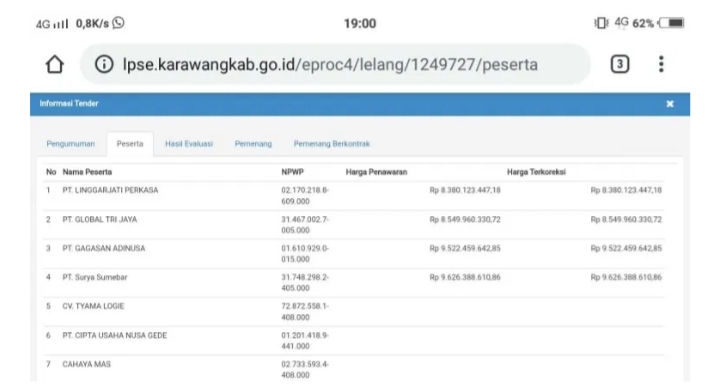Open the Hasil Evaluasi tab
This screenshot has height=386, width=718.
click(x=189, y=144)
